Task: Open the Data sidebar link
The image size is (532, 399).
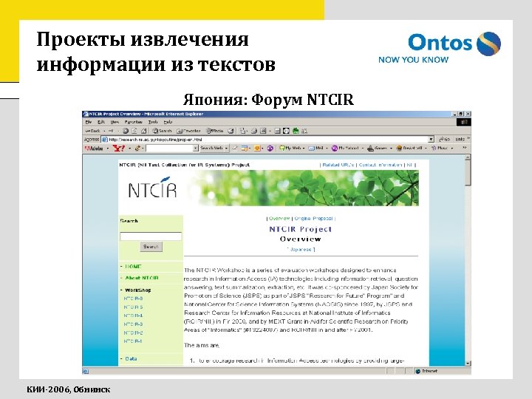Action: coord(131,358)
